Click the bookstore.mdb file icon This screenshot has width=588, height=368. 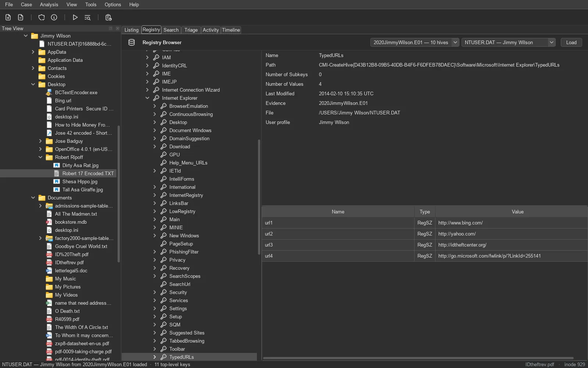49,222
